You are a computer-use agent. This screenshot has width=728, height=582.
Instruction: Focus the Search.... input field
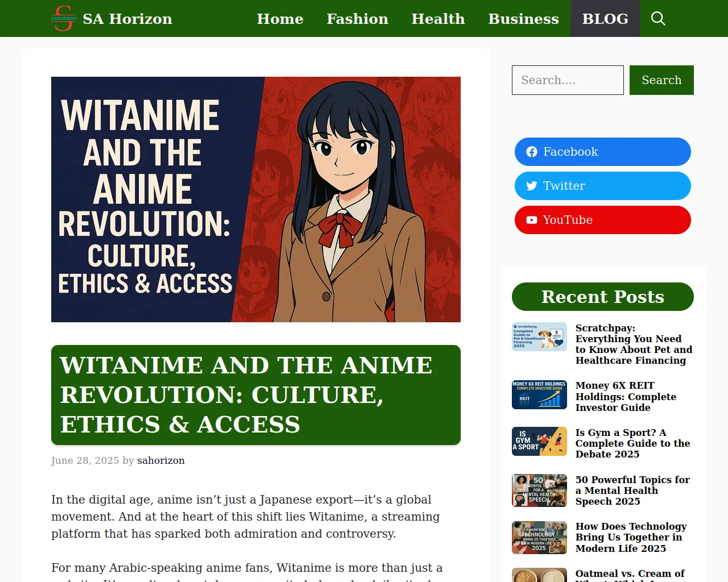tap(568, 80)
